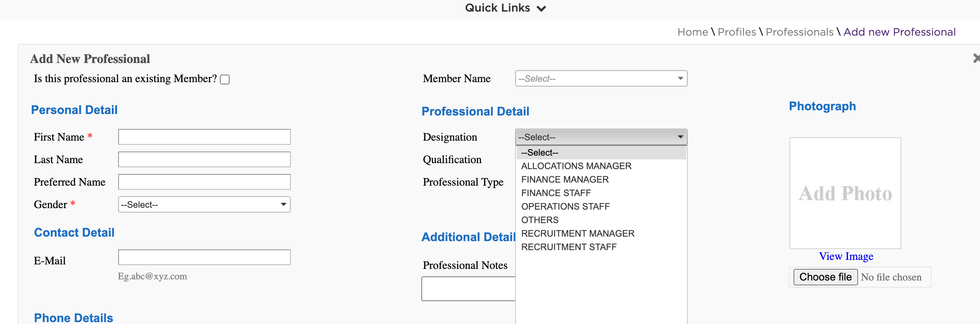Screen dimensions: 980x324
Task: Click into the Preferred Name field
Action: (x=204, y=182)
